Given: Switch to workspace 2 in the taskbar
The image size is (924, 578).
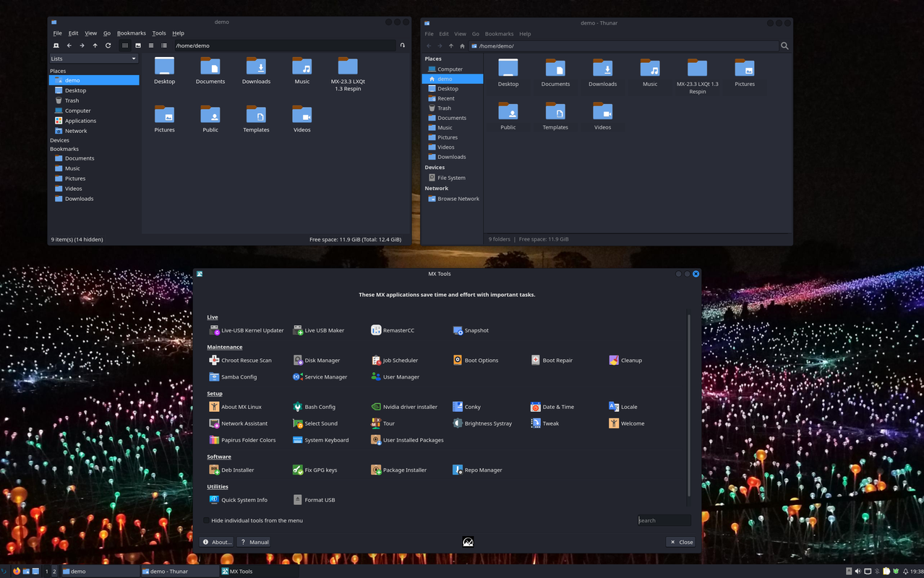Looking at the screenshot, I should point(54,571).
